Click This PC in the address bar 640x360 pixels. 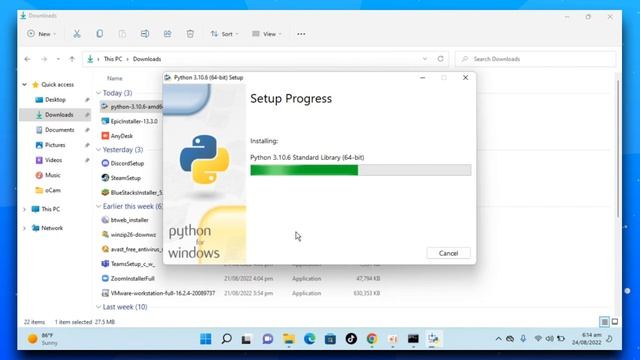click(113, 59)
